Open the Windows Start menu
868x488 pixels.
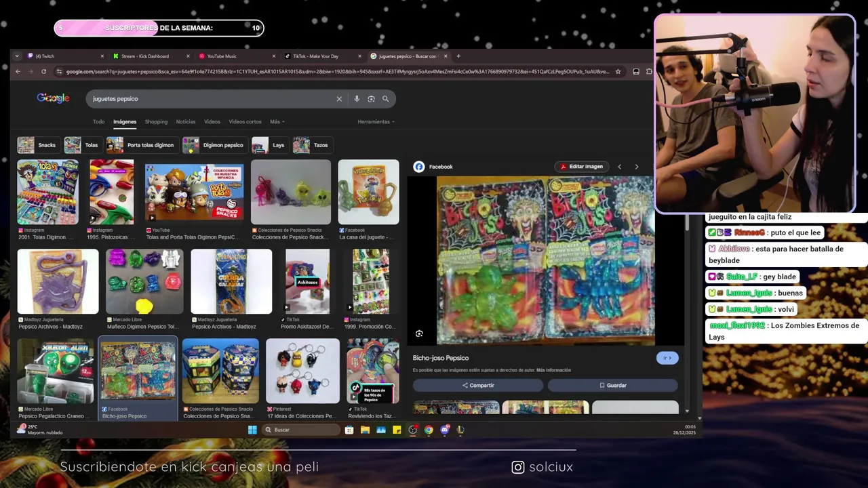click(x=252, y=430)
